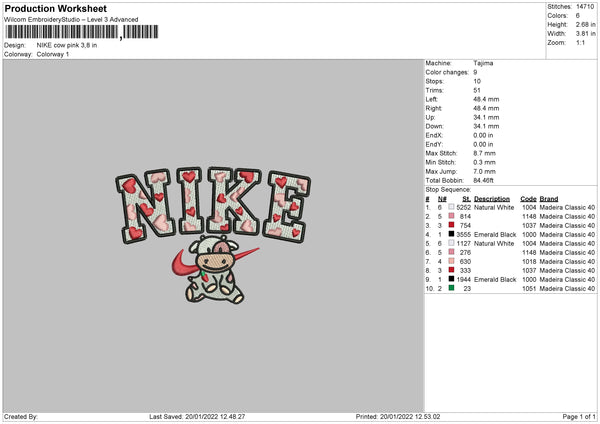Click stitch count '5252' in row 1
This screenshot has height=424, width=600.
(463, 207)
